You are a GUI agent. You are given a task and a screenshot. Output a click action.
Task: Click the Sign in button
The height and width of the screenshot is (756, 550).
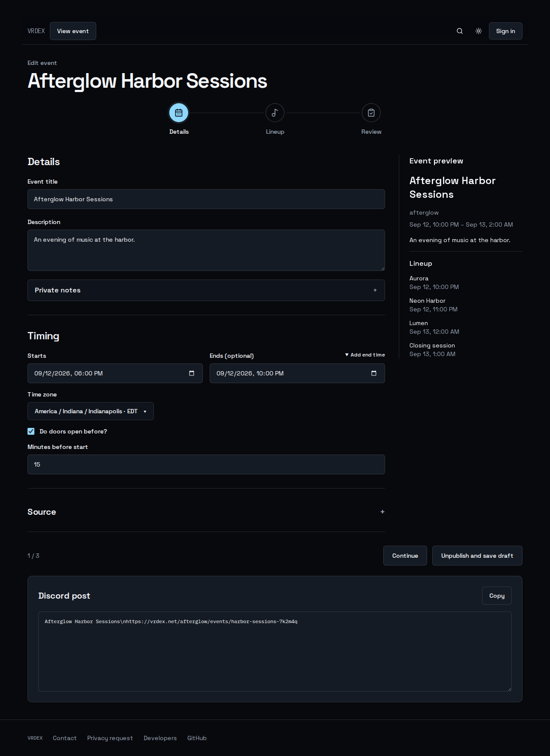tap(506, 31)
